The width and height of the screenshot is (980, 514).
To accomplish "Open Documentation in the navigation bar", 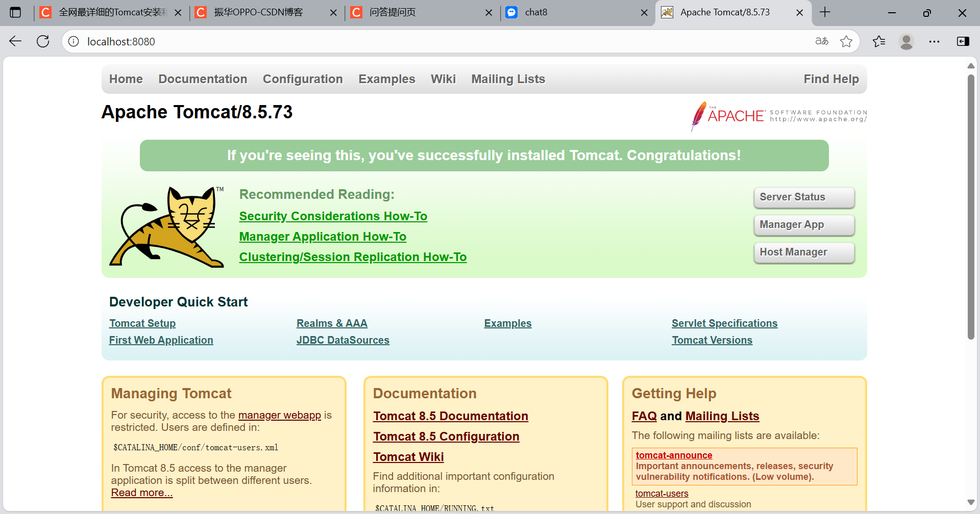I will click(x=203, y=79).
